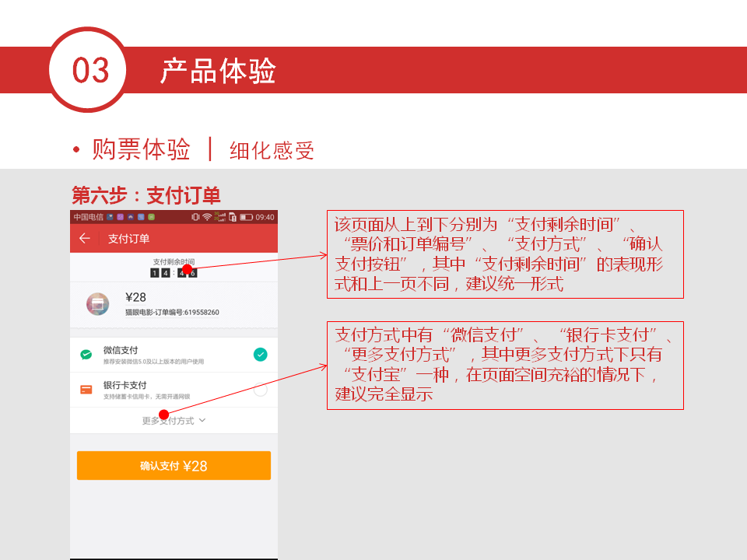
Task: Click the 细化感受 subtitle text
Action: point(272,150)
